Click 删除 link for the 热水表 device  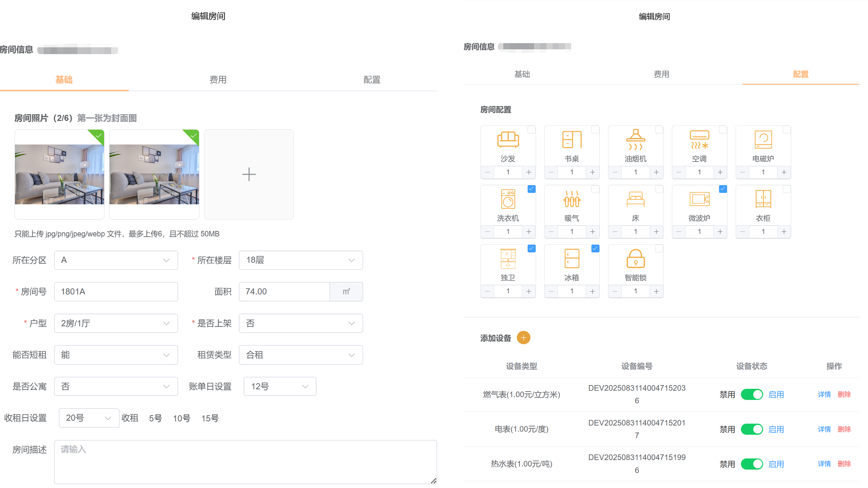pyautogui.click(x=844, y=464)
